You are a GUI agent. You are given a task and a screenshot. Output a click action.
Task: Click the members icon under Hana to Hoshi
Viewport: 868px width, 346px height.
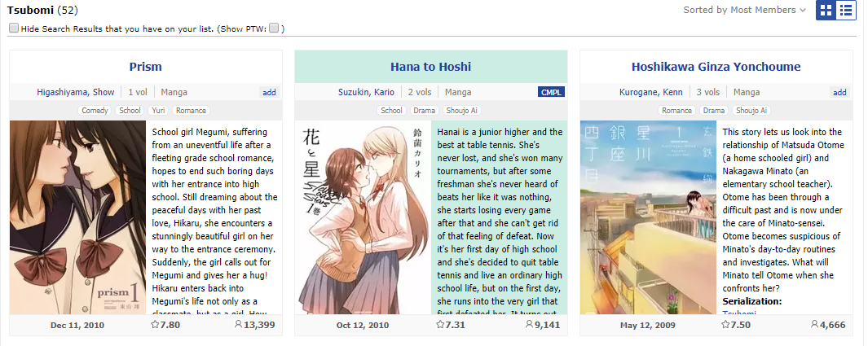(529, 325)
